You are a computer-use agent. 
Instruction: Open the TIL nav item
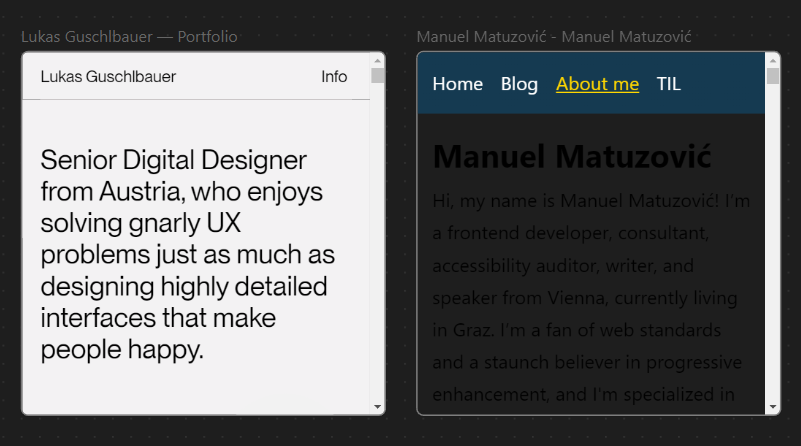pos(668,84)
